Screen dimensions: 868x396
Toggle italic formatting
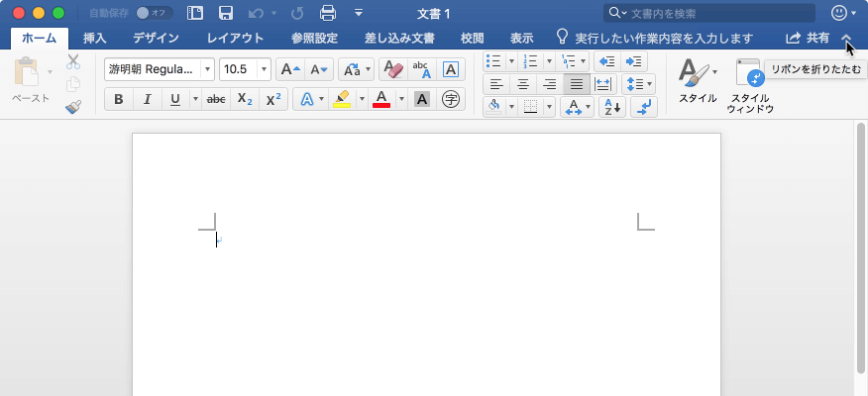[148, 100]
